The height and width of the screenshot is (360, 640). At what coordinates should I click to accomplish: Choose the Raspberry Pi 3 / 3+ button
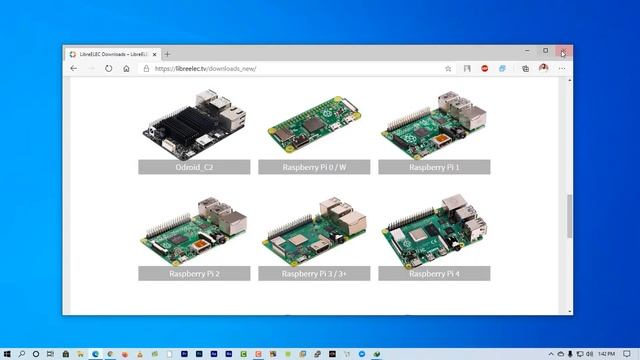(x=314, y=273)
